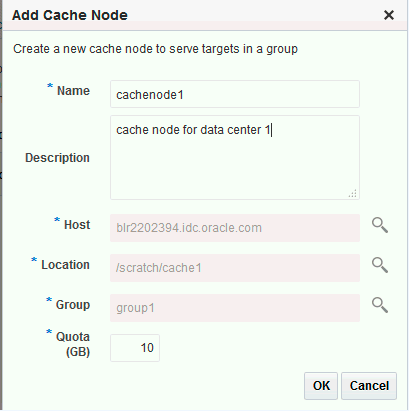The height and width of the screenshot is (411, 409).
Task: Click the Quota (GB) field with 10
Action: point(135,348)
